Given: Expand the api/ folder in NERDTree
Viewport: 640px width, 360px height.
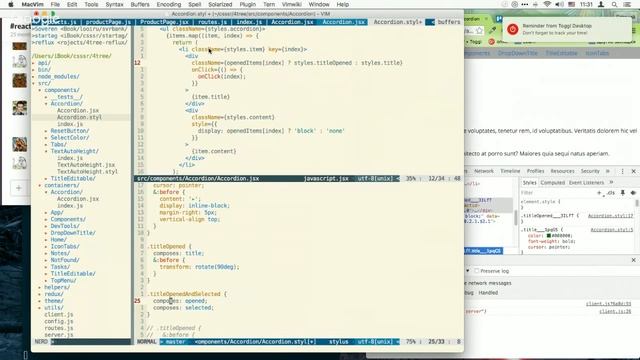Looking at the screenshot, I should tap(34, 63).
